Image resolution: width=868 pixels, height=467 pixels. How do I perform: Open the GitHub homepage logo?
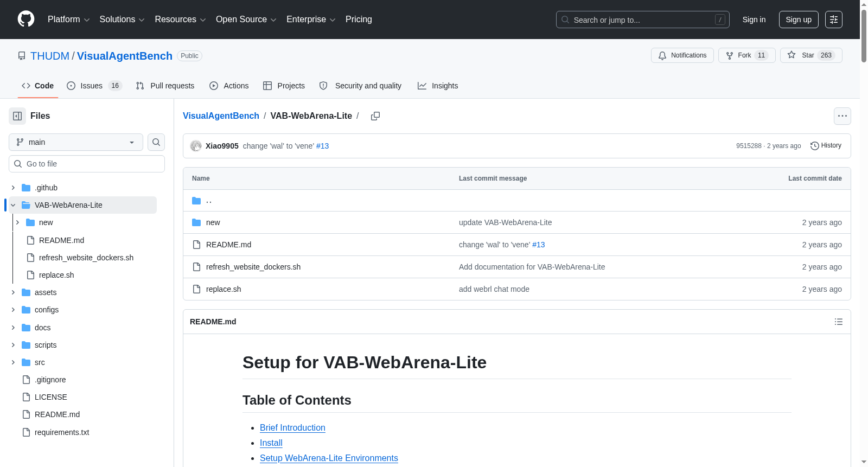click(x=26, y=20)
